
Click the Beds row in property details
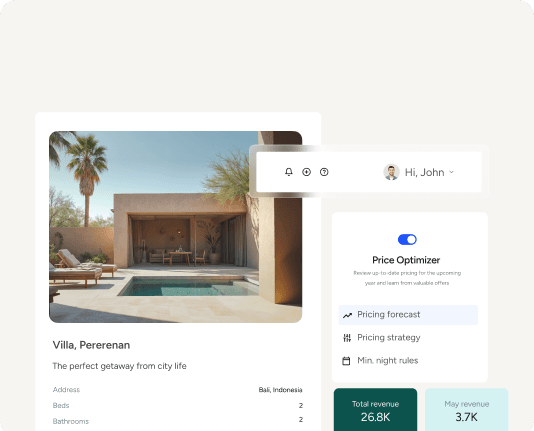(x=177, y=405)
